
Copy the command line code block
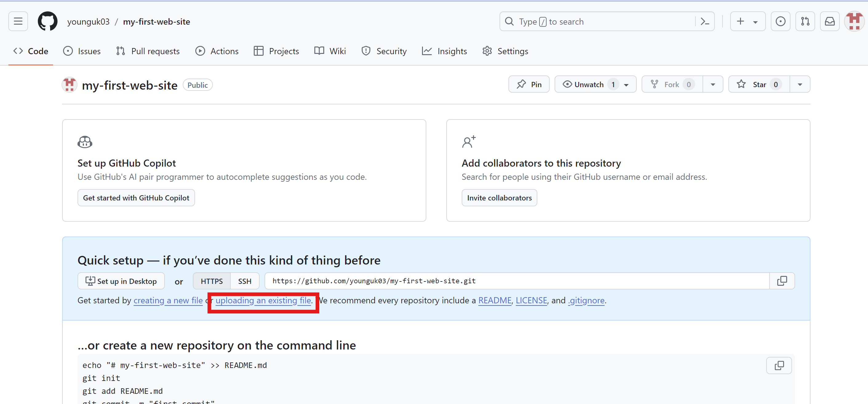point(779,366)
